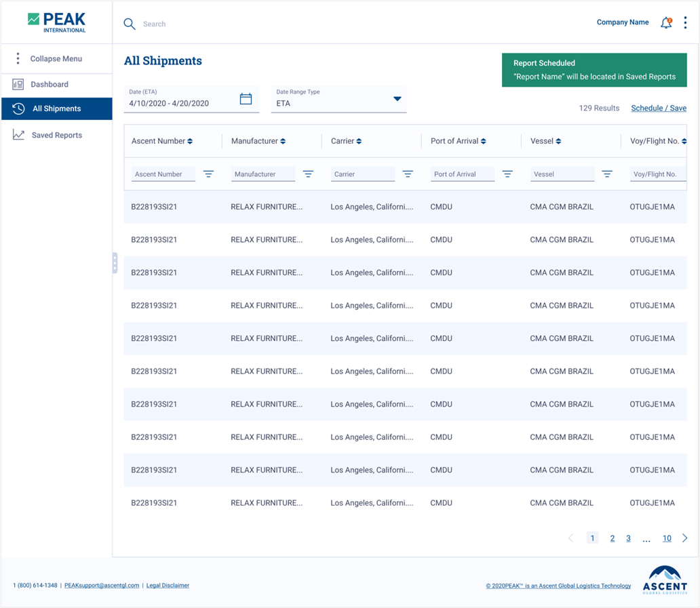The image size is (700, 608).
Task: Click the Ascent Number filter icon
Action: click(x=208, y=174)
